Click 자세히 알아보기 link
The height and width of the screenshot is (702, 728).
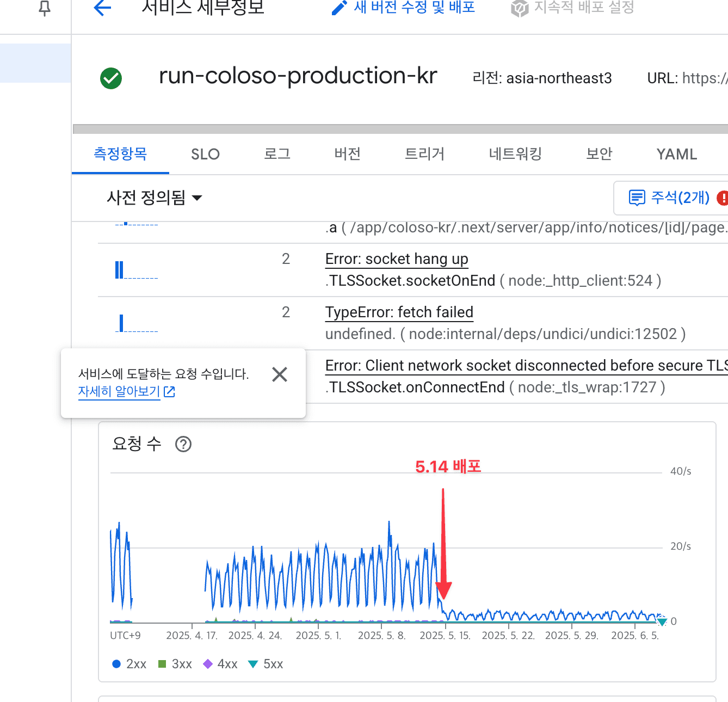pyautogui.click(x=126, y=391)
